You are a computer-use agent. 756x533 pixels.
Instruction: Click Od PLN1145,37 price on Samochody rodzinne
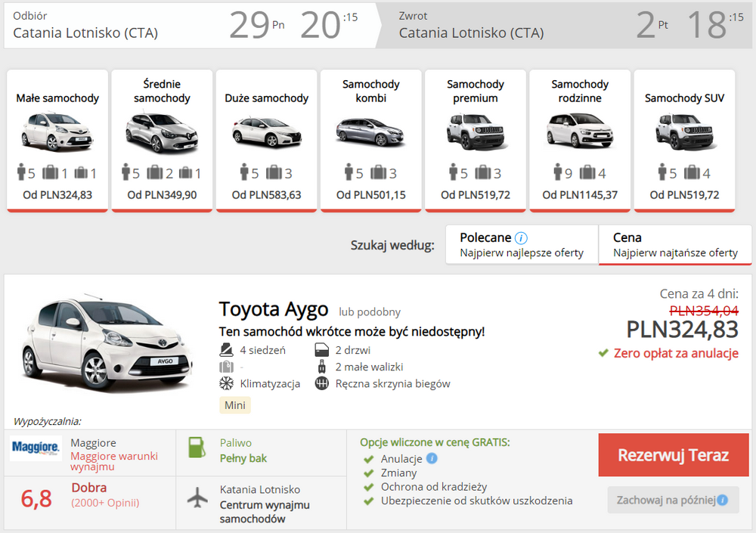pos(580,195)
